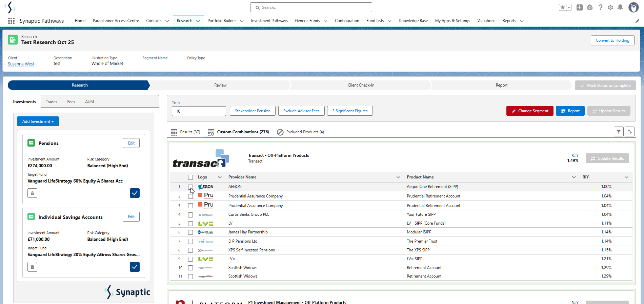The width and height of the screenshot is (644, 304).
Task: Expand the Contacts nav dropdown arrow
Action: tap(167, 21)
